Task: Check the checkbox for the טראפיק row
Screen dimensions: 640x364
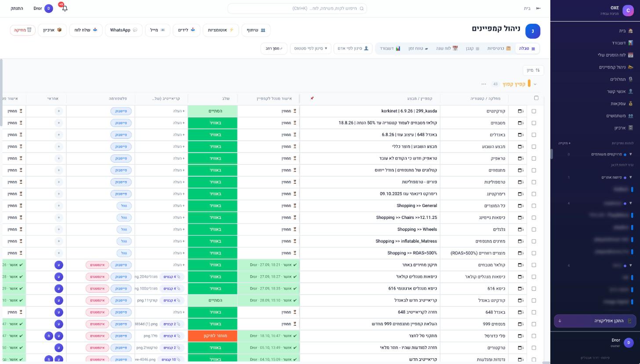Action: [x=534, y=158]
